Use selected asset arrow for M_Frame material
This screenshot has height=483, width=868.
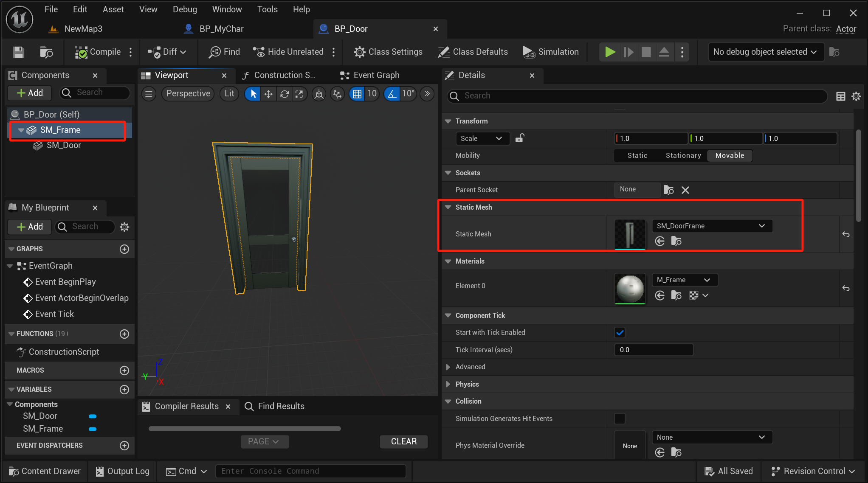click(x=660, y=295)
